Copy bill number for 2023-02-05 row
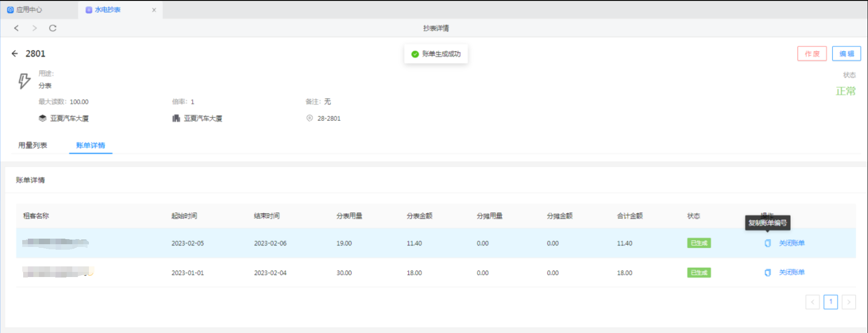 click(767, 243)
